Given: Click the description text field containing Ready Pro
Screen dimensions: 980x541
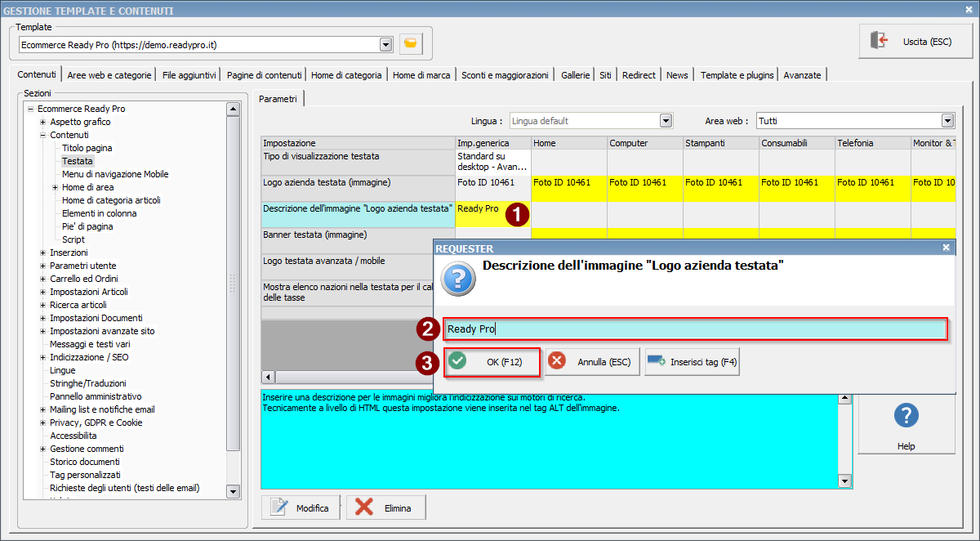Looking at the screenshot, I should coord(694,329).
